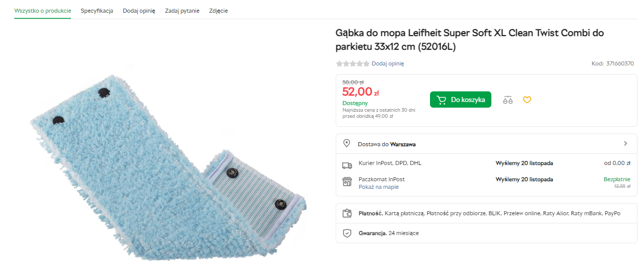Switch to Dodaj opinię tab
This screenshot has width=644, height=265.
point(139,11)
